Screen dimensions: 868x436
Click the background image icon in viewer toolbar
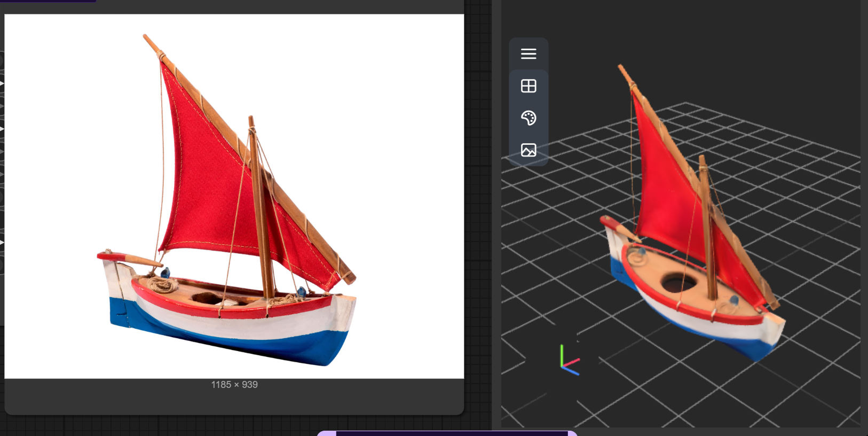coord(528,150)
